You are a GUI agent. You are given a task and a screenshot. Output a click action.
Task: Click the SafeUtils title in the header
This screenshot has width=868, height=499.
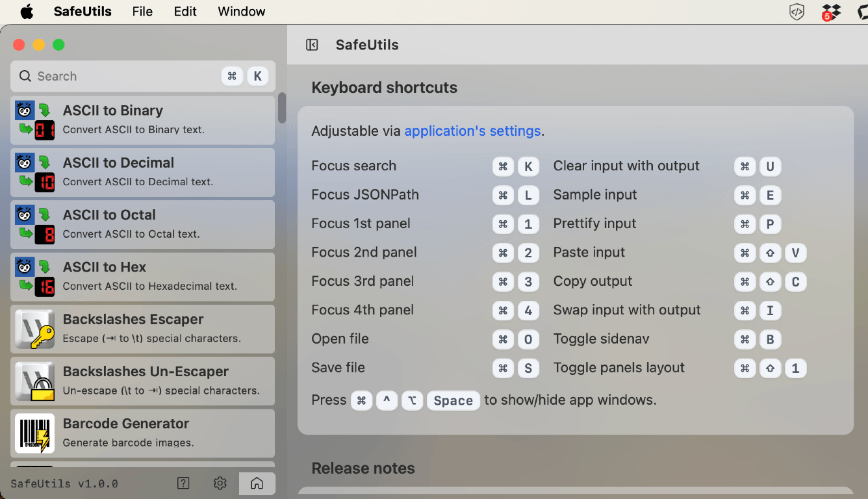(x=367, y=45)
